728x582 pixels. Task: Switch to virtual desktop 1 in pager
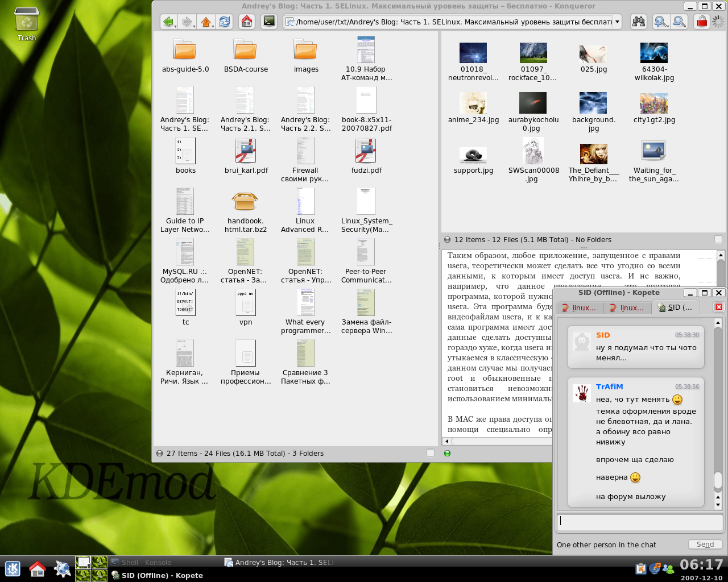(83, 562)
